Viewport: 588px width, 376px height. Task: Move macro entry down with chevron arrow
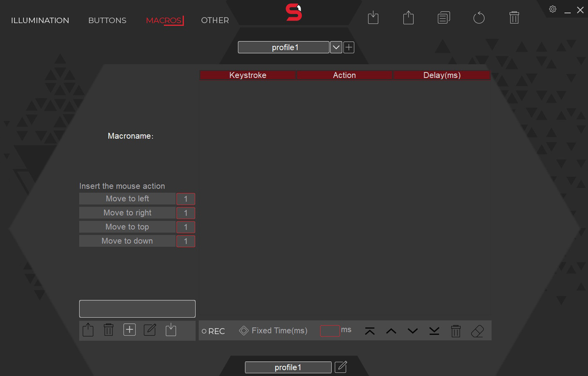coord(412,331)
